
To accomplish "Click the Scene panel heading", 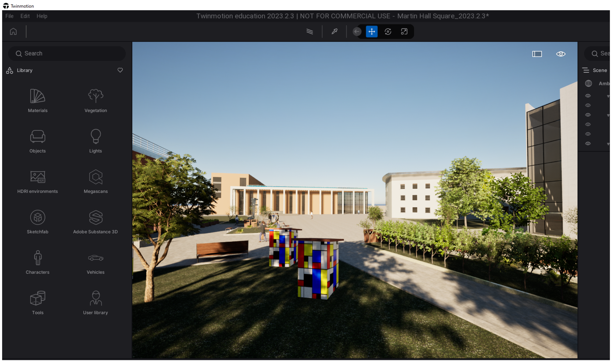I will point(600,70).
